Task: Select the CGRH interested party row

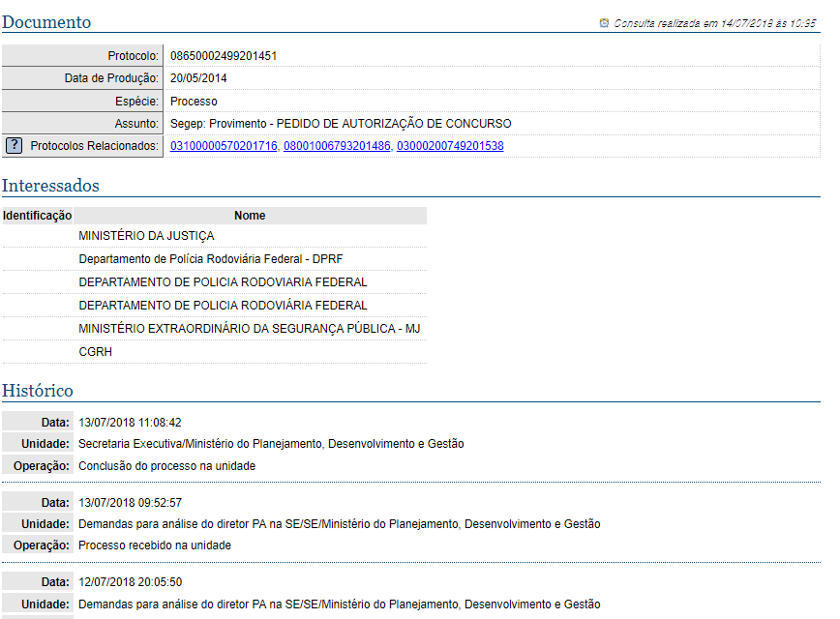Action: click(95, 352)
